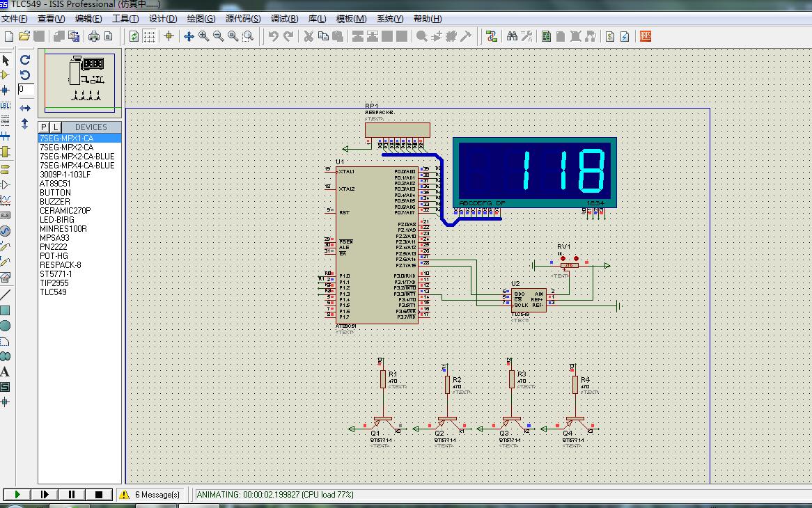
Task: Toggle the false origin crosshair
Action: click(x=169, y=36)
